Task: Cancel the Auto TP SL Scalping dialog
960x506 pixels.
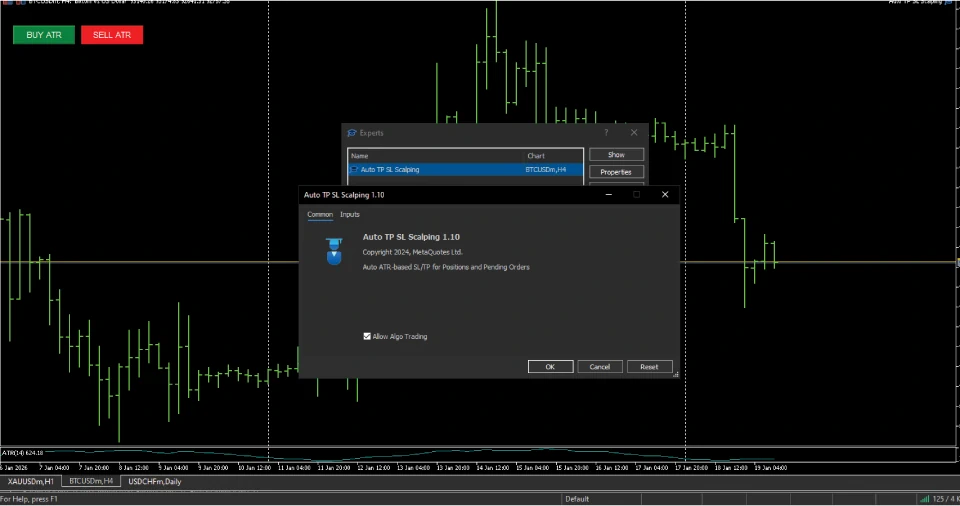Action: pyautogui.click(x=600, y=367)
